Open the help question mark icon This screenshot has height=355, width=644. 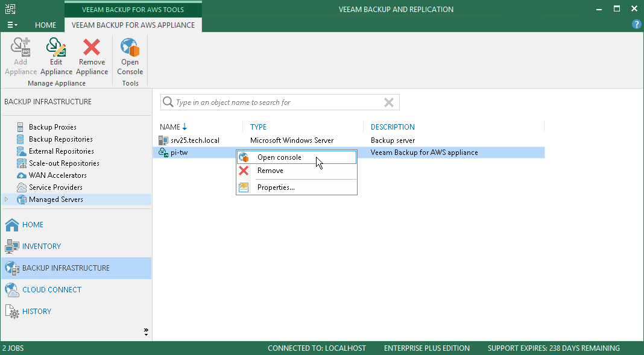click(x=636, y=25)
